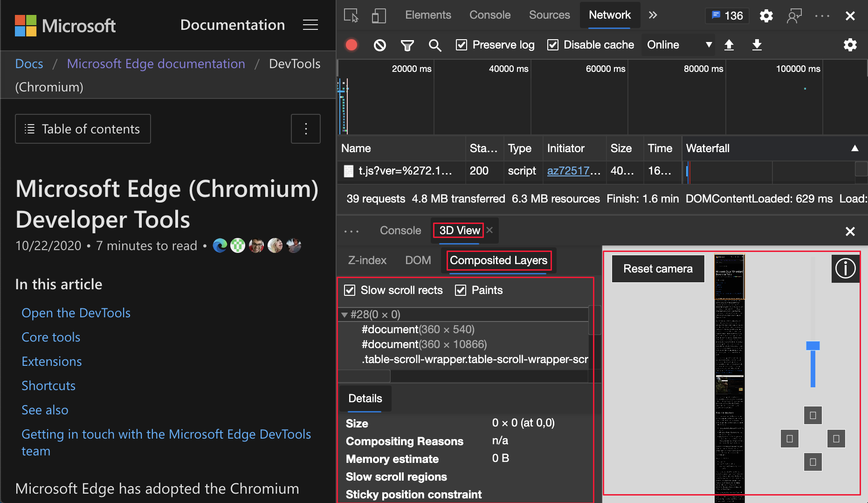Image resolution: width=868 pixels, height=503 pixels.
Task: Search within network requests
Action: 435,45
